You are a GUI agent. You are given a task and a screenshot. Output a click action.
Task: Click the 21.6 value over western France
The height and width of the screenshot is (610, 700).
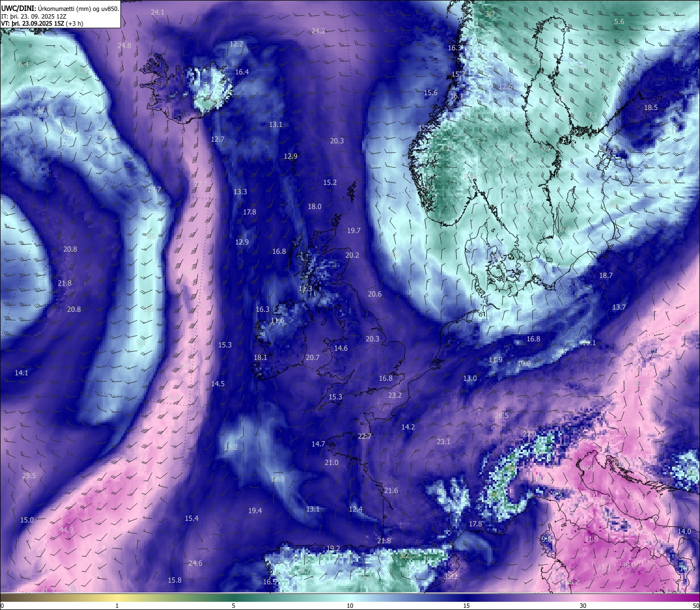391,491
